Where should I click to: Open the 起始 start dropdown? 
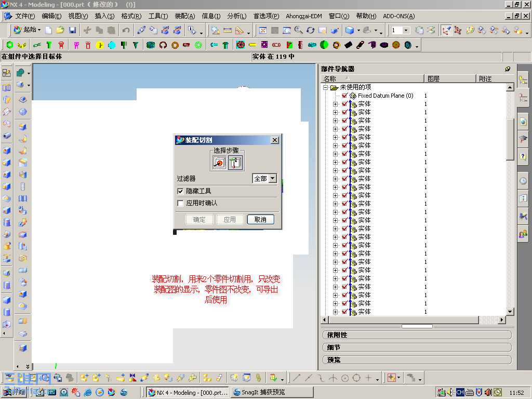pyautogui.click(x=27, y=30)
